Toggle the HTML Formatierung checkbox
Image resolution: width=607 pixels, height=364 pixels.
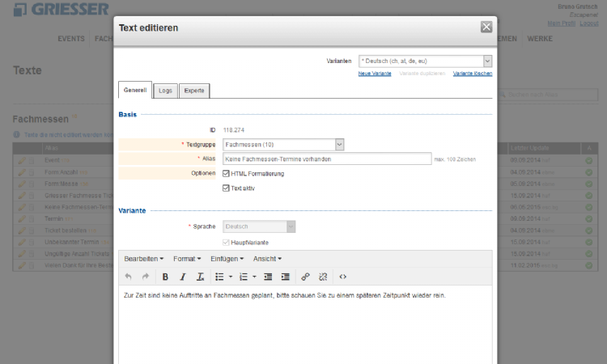(x=226, y=173)
